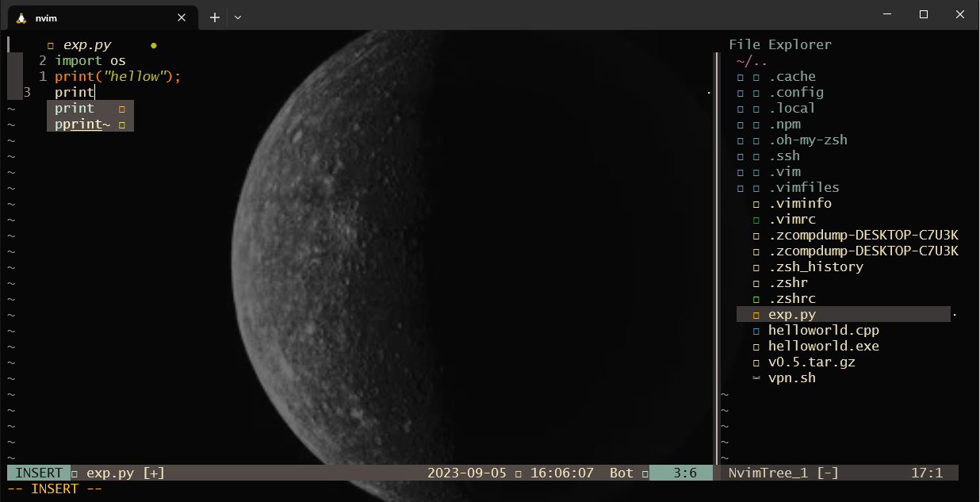
Task: Open the terminal new-tab dropdown chevron
Action: [236, 17]
